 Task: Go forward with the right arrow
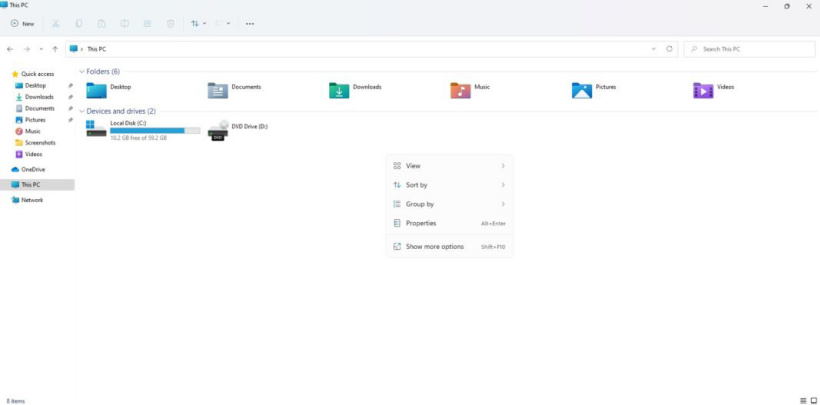27,49
